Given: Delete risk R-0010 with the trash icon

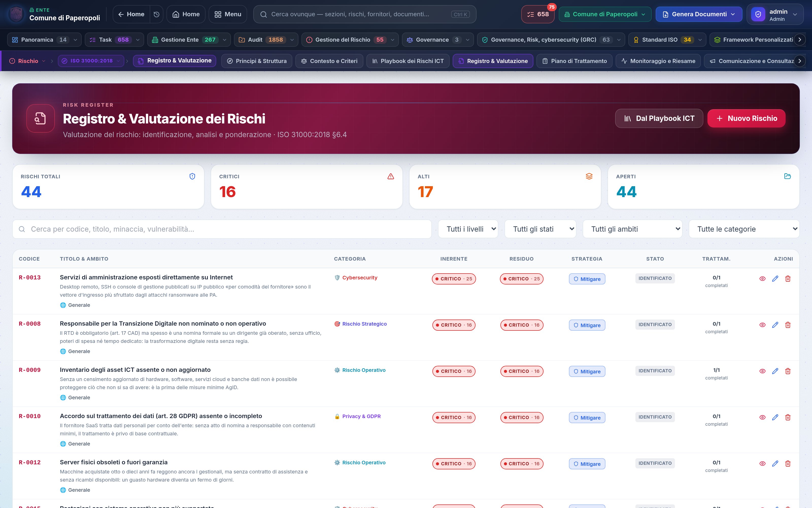Looking at the screenshot, I should pyautogui.click(x=788, y=417).
